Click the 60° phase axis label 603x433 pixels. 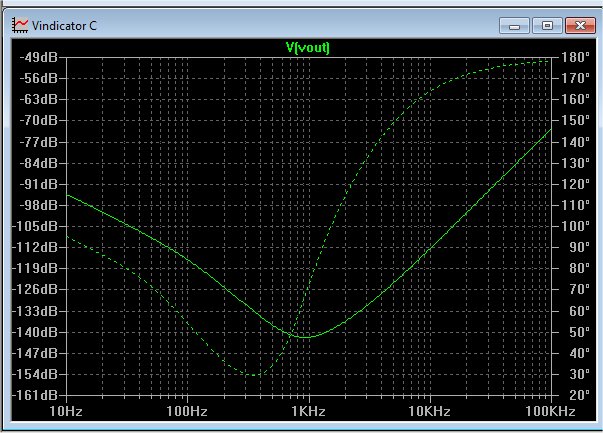coord(580,311)
